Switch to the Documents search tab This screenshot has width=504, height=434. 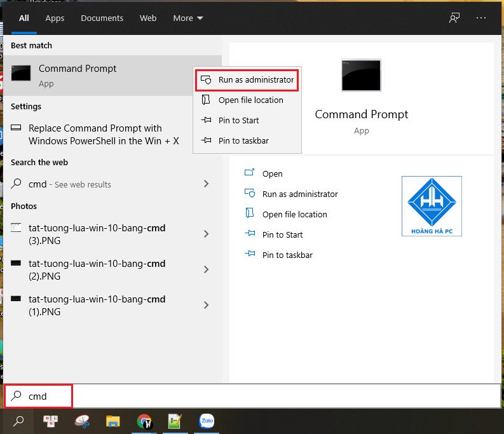point(102,18)
